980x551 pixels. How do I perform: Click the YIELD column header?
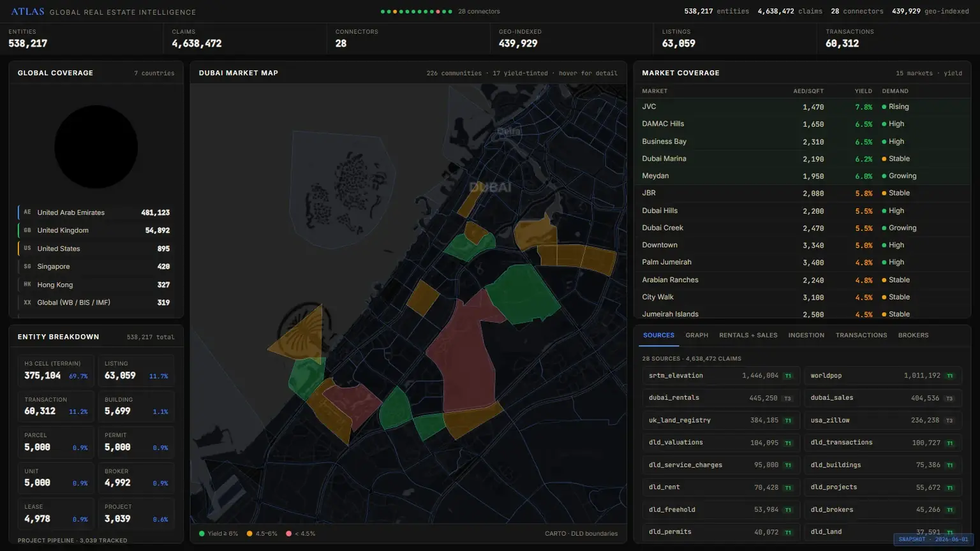[x=863, y=91]
